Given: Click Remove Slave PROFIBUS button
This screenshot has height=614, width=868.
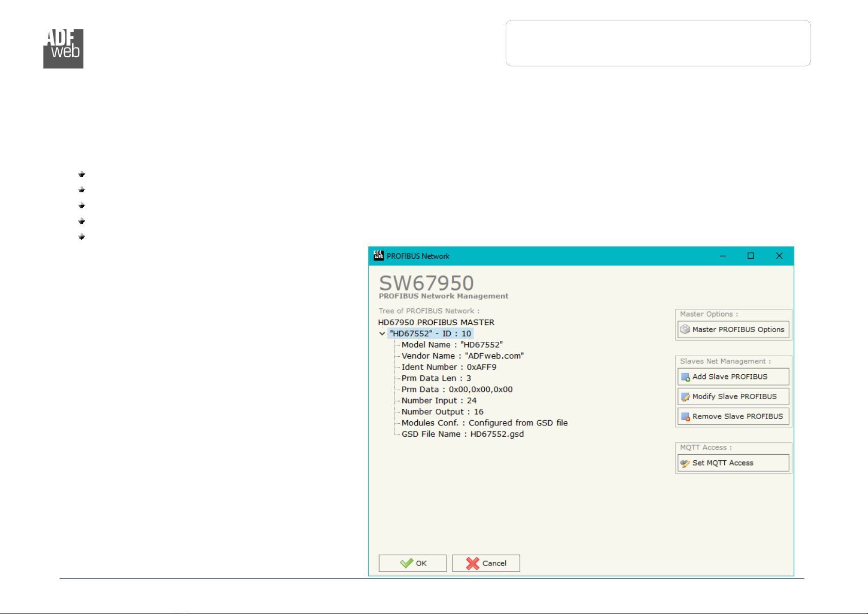Looking at the screenshot, I should click(733, 416).
